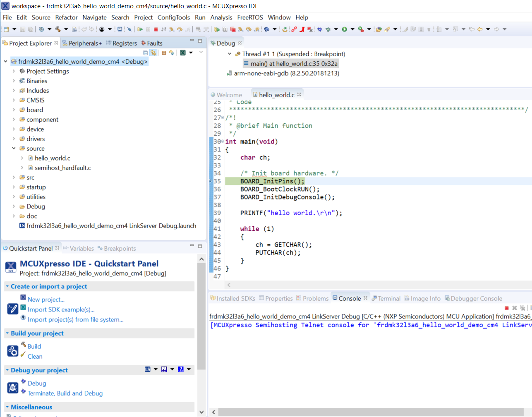
Task: Collapse the frdmk32l3a6_hello_world_demo_cm4 project node
Action: coord(5,62)
